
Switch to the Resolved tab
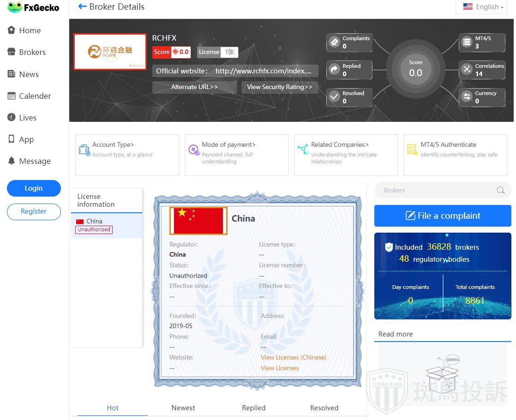pyautogui.click(x=324, y=408)
